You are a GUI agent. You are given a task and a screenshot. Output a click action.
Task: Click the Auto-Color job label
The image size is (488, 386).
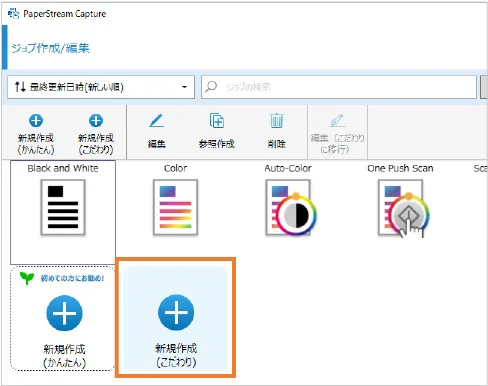coord(288,168)
